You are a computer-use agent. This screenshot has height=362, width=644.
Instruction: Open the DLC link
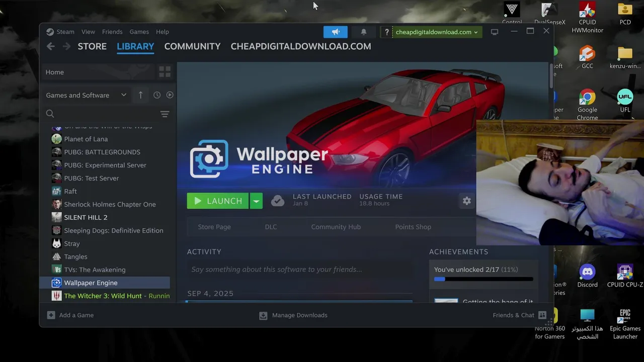[x=271, y=227]
